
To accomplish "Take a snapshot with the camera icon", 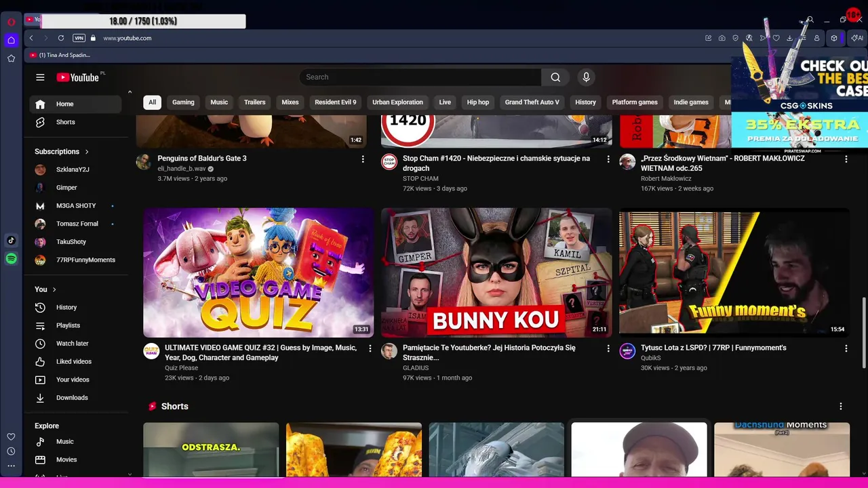I will (x=722, y=38).
